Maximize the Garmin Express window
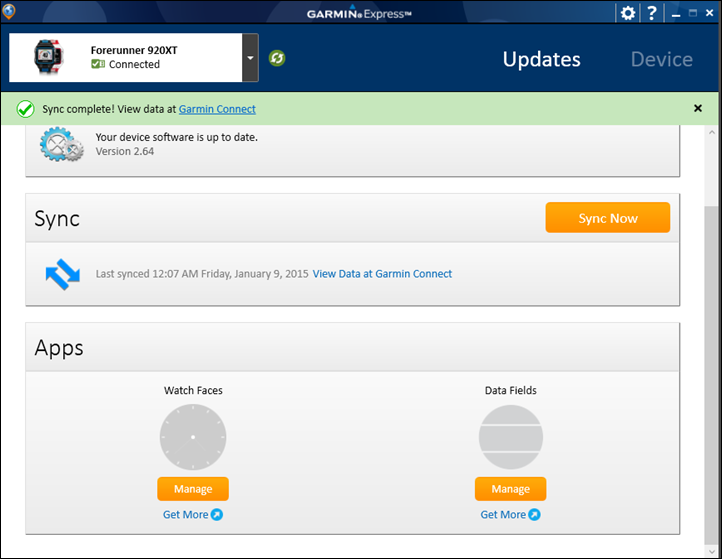Viewport: 722px width, 559px height. pos(693,13)
